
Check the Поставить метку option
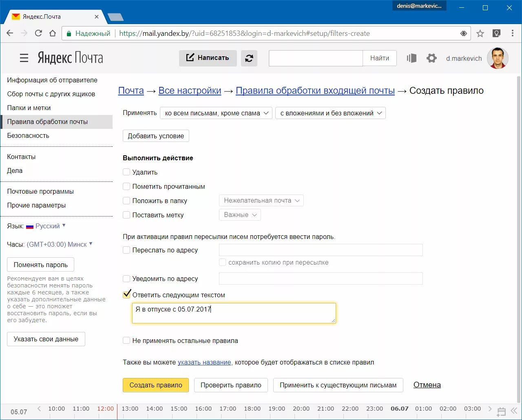click(126, 215)
